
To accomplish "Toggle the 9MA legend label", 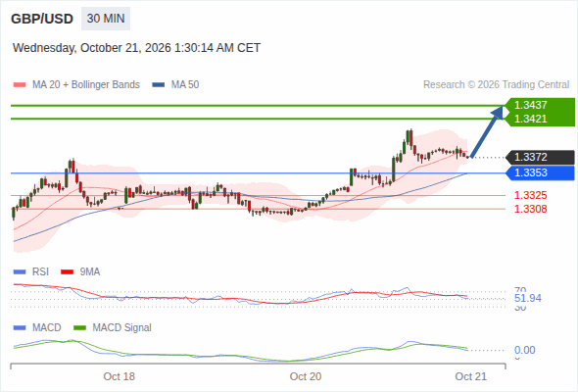I will click(x=90, y=272).
